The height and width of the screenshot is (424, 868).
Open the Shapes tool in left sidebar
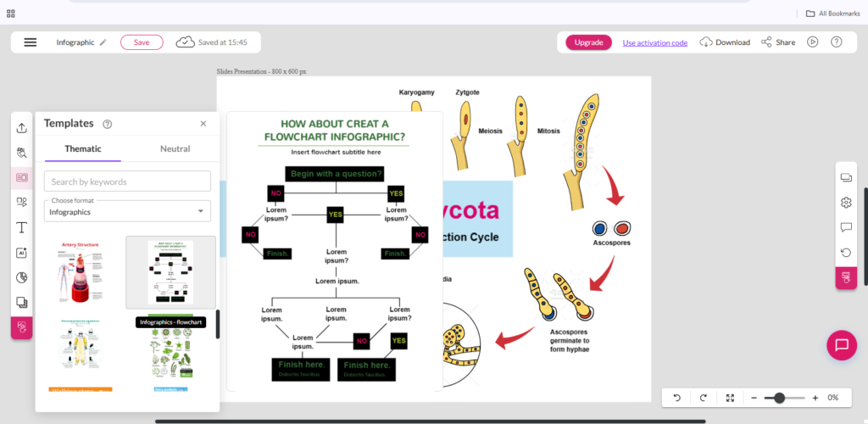coord(21,203)
